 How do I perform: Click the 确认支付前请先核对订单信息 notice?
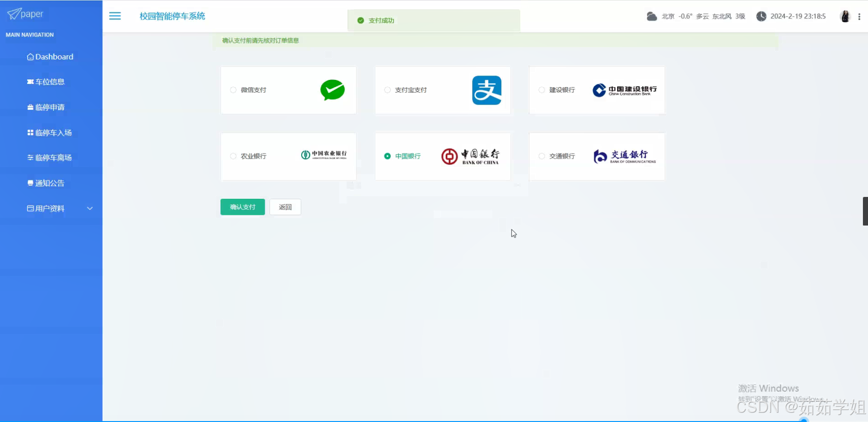pos(261,41)
